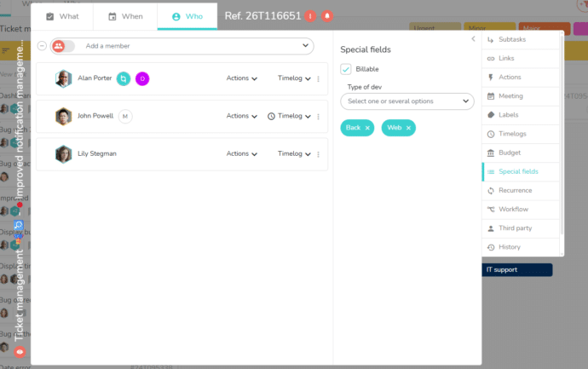Expand Timelog for John Powell

[294, 116]
